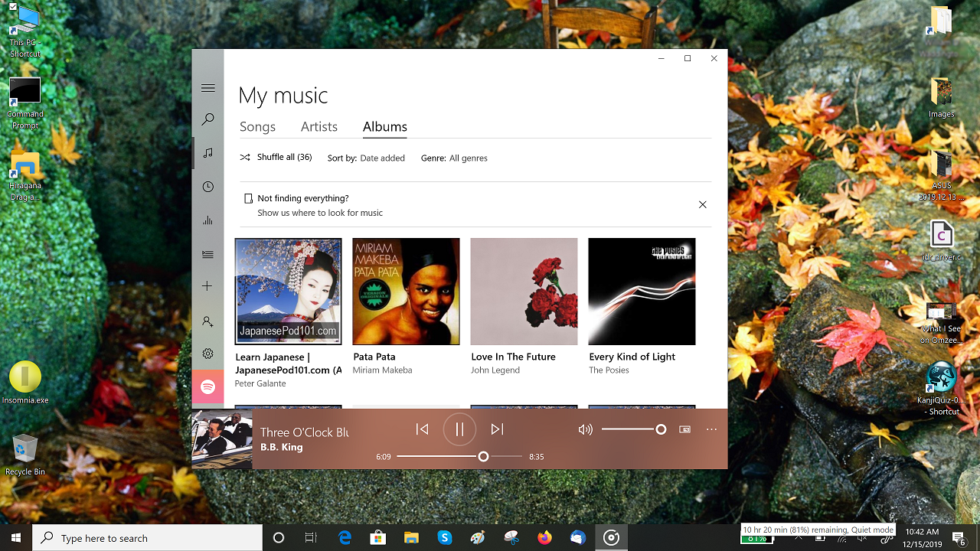Click artist name 'John Legend'
The image size is (980, 551).
pos(495,370)
